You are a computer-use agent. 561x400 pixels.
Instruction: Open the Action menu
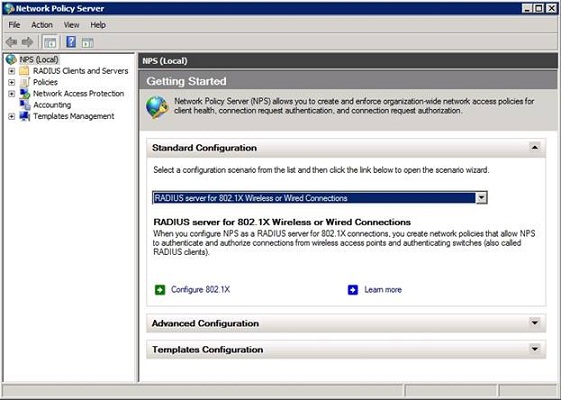click(42, 25)
